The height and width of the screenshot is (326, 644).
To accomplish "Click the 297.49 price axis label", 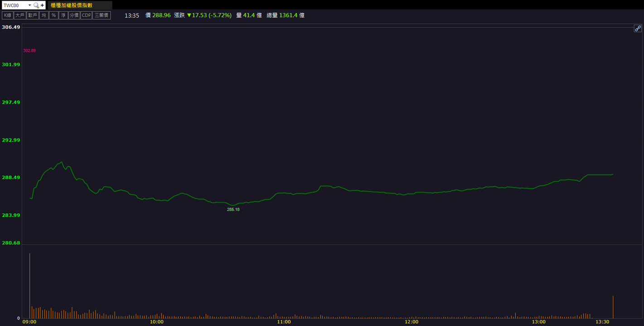I will click(x=11, y=102).
